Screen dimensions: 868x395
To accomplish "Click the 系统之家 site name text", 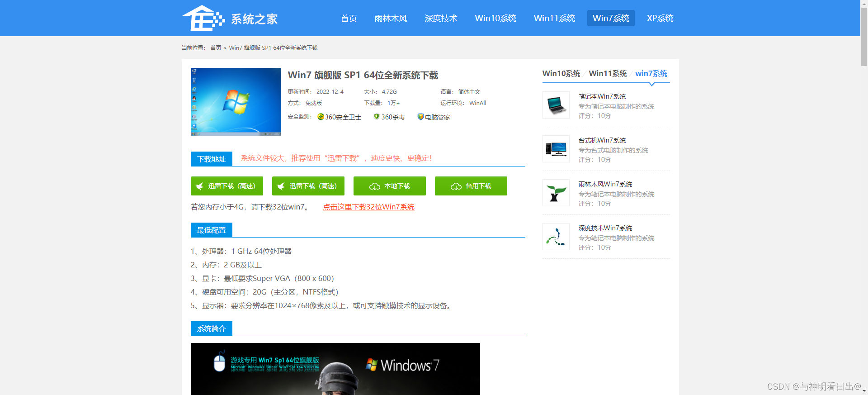I will point(254,19).
